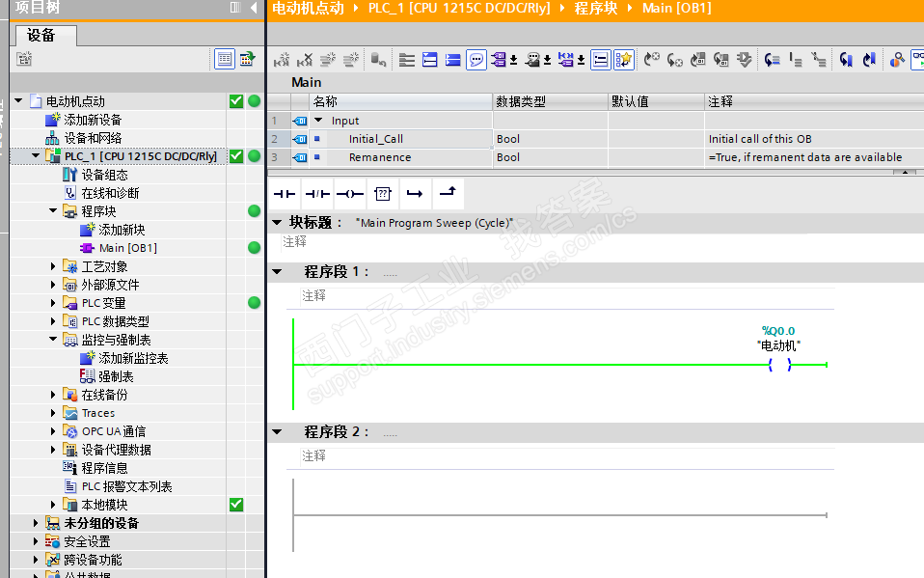Click the table view icon in project tree toolbar

(x=225, y=59)
